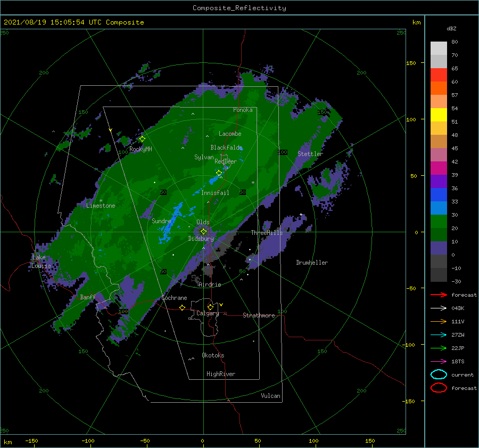Screen dimensions: 479x448
Task: Click the Cochrane label
Action: pyautogui.click(x=174, y=298)
